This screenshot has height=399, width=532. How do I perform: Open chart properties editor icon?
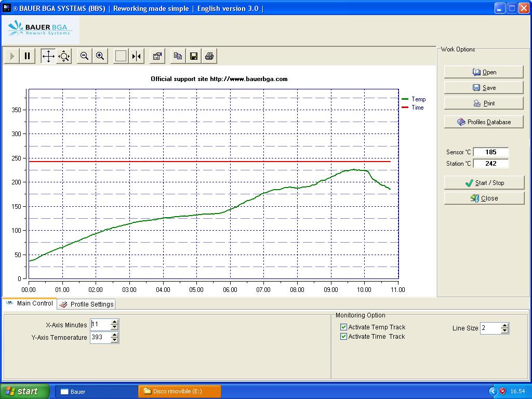(x=157, y=56)
